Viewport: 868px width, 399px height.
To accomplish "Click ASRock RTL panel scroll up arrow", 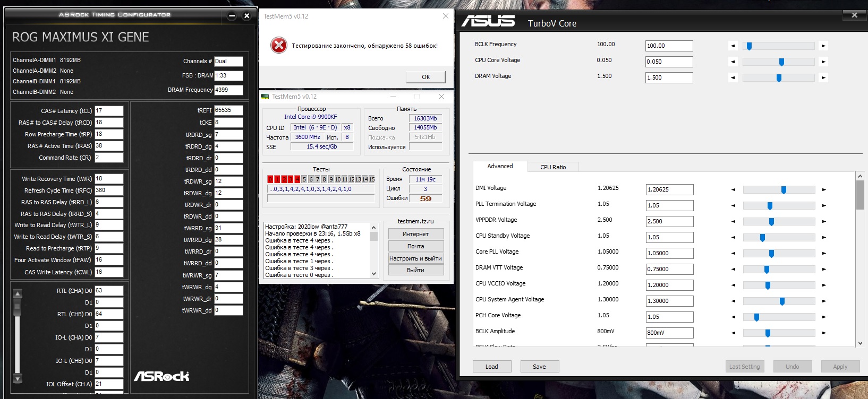I will pos(18,293).
